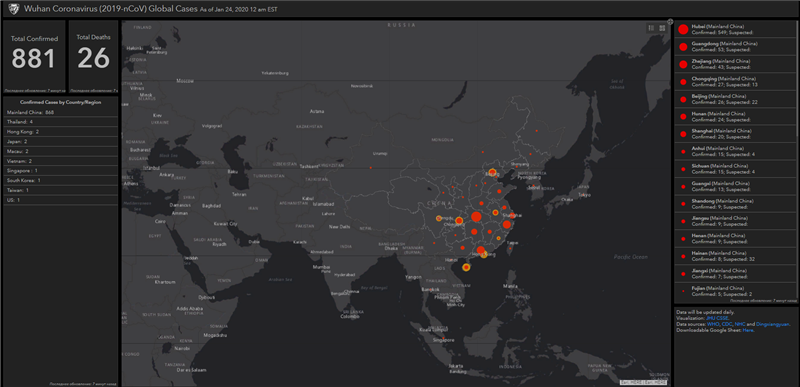Image resolution: width=800 pixels, height=387 pixels.
Task: Click the red Chongqing circle in list
Action: tap(683, 82)
